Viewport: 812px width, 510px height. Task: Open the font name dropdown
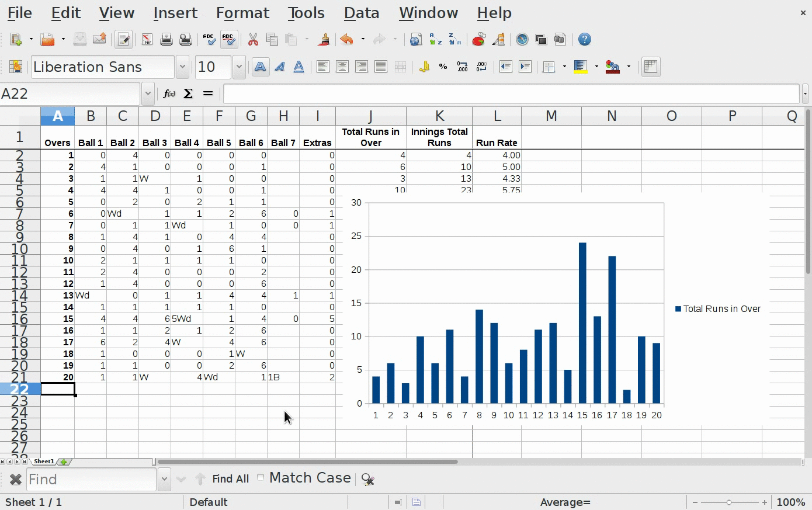[182, 67]
